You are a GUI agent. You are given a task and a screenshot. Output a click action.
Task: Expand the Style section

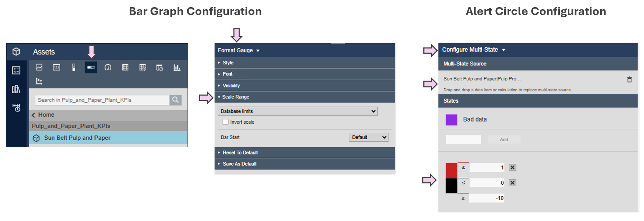(x=228, y=63)
